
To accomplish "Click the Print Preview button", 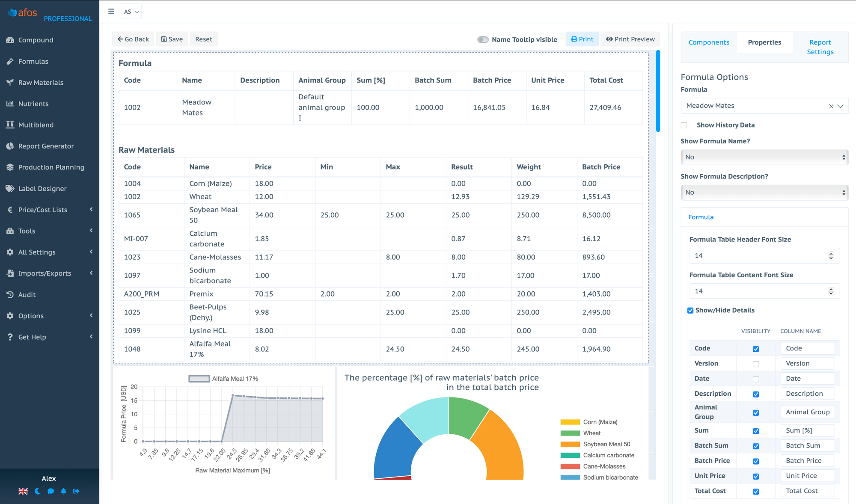I will [x=630, y=39].
